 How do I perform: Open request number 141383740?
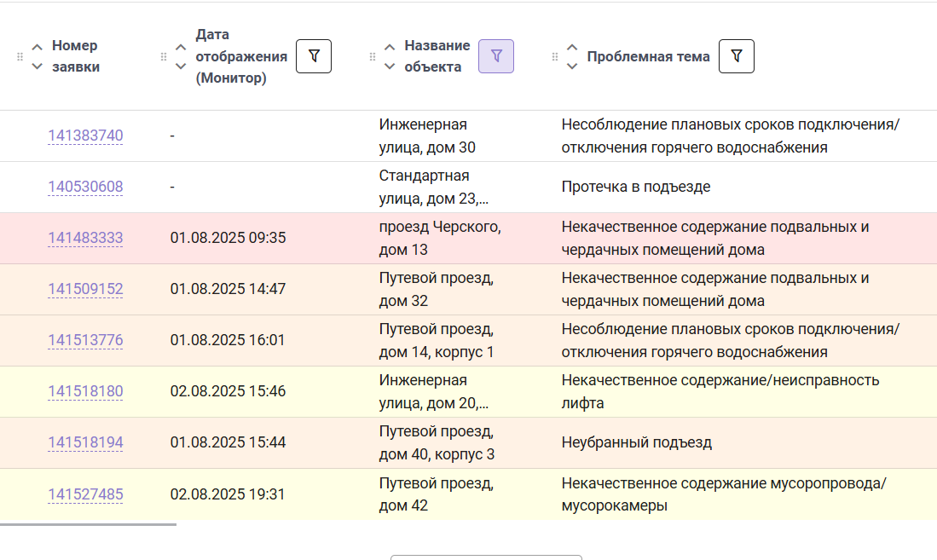tap(85, 136)
